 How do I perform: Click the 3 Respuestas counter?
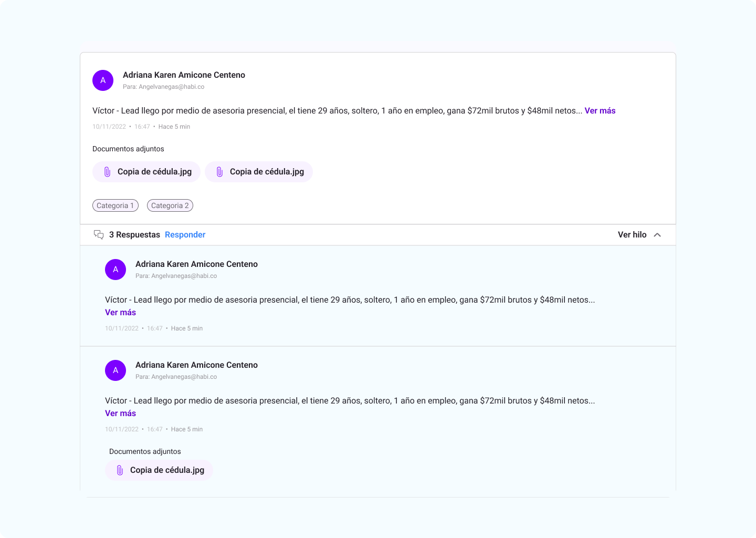point(134,234)
